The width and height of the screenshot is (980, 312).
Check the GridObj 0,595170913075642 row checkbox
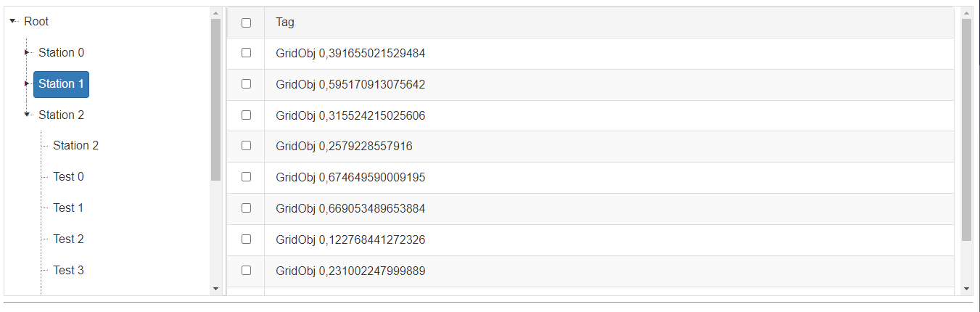click(x=246, y=84)
